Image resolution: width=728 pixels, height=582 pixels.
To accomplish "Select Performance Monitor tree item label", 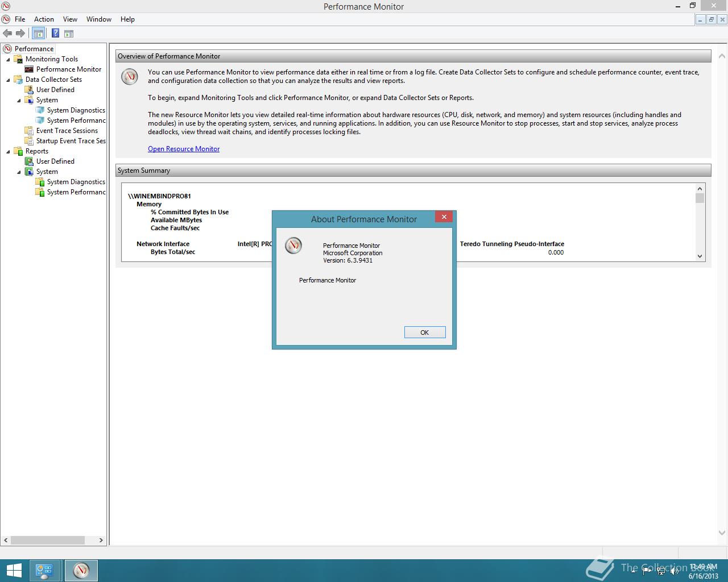I will pos(69,69).
